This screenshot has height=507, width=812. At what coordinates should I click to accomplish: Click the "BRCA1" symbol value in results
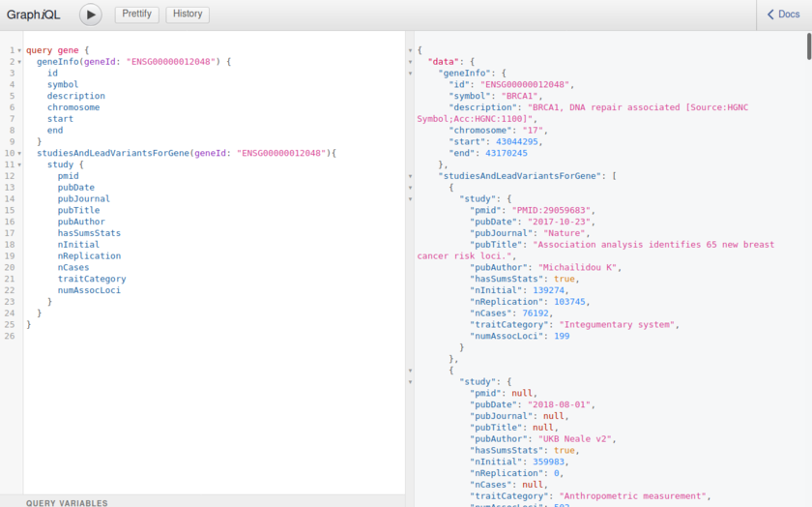tap(519, 96)
